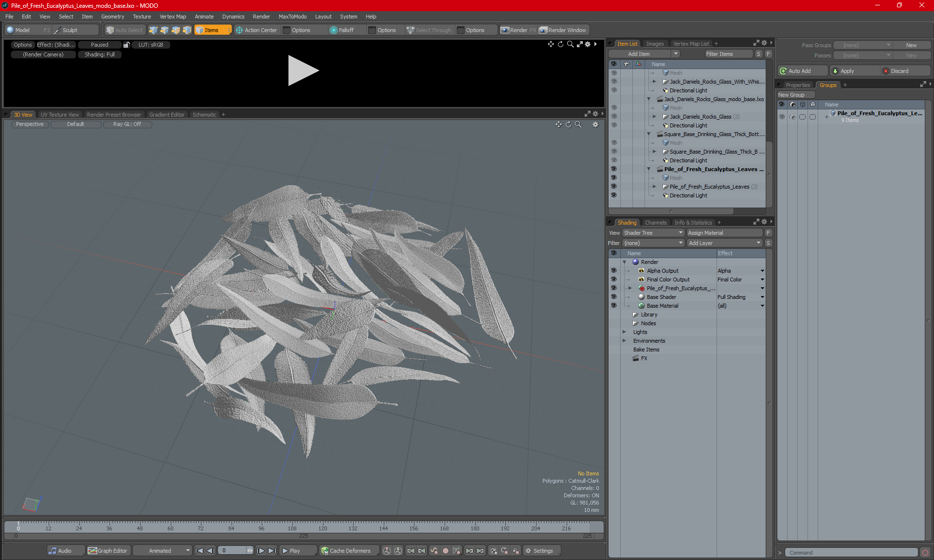The height and width of the screenshot is (560, 934).
Task: Apply pass changes
Action: point(855,71)
